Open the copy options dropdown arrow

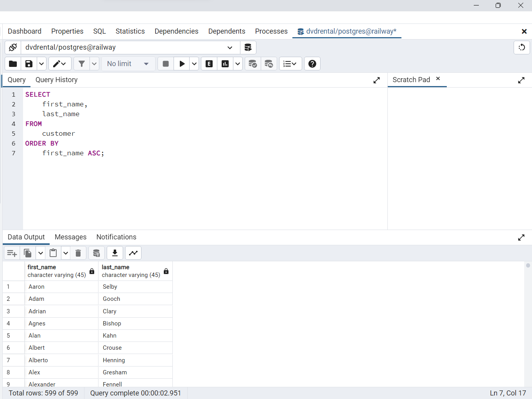click(x=41, y=253)
